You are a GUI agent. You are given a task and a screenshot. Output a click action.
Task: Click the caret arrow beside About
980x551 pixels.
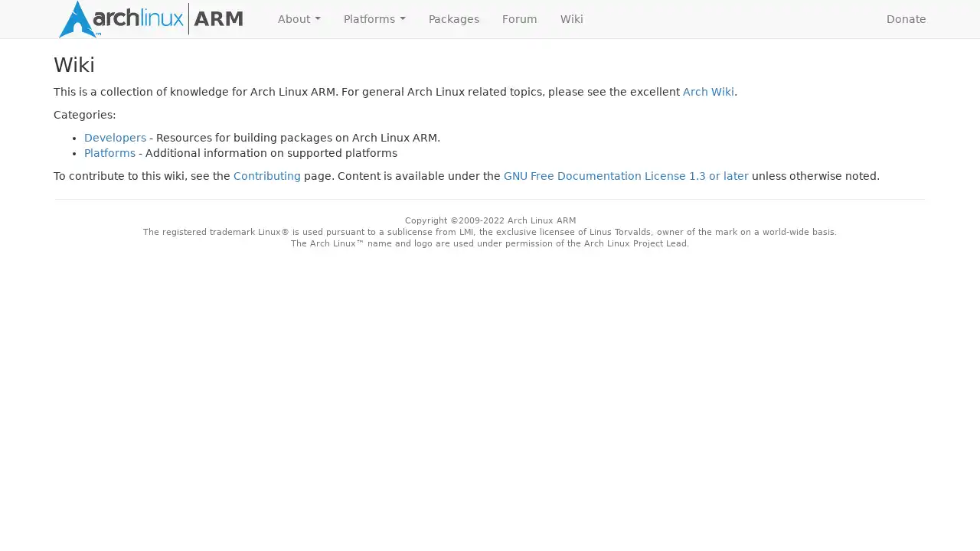click(318, 19)
